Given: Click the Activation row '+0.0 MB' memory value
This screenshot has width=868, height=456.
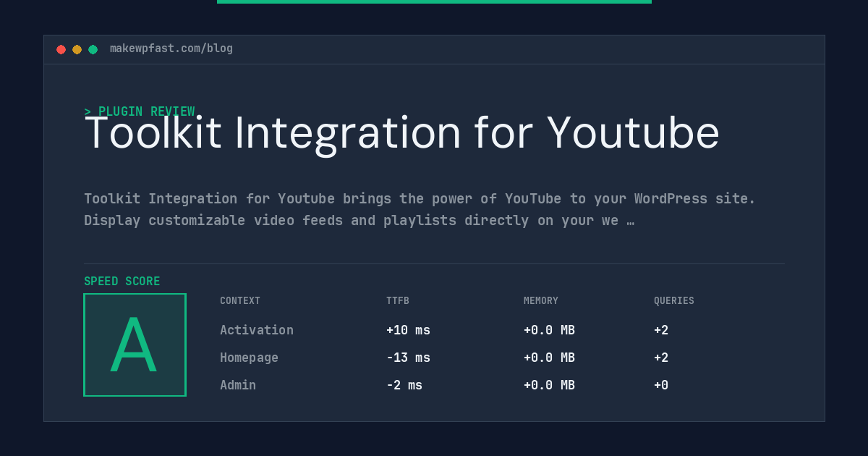Looking at the screenshot, I should tap(549, 330).
